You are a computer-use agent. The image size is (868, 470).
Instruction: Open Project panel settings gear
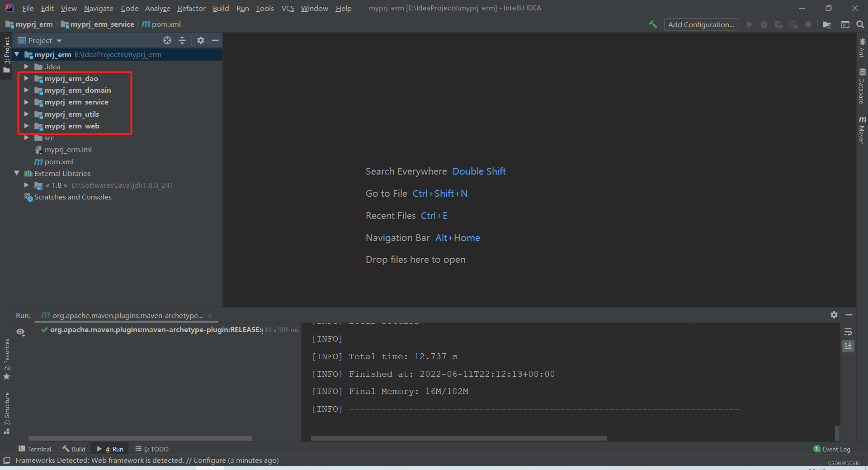tap(201, 40)
